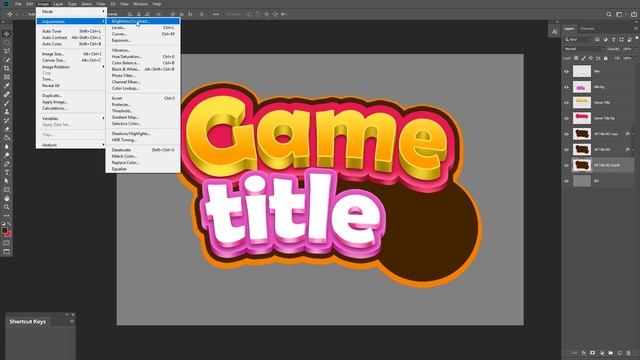
Task: Choose Levels from the Adjustments submenu
Action: (143, 27)
